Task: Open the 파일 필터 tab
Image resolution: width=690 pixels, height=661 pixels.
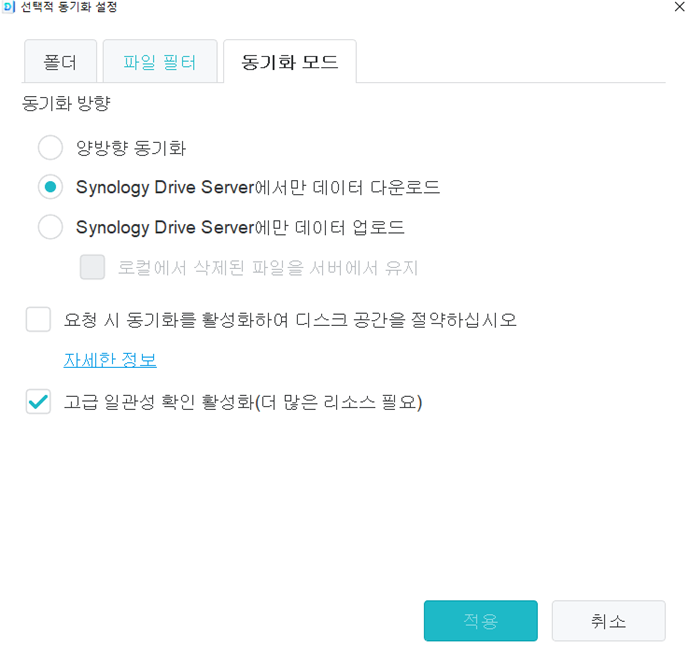Action: tap(159, 63)
